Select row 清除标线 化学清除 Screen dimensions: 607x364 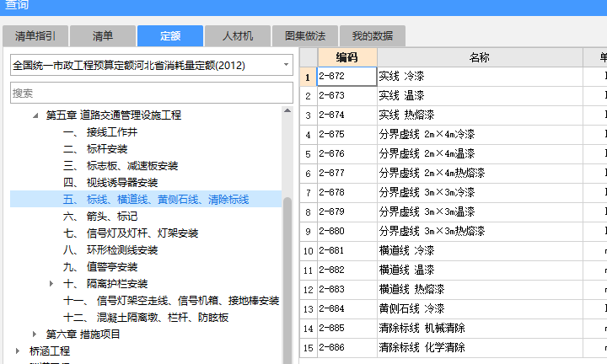(x=480, y=347)
